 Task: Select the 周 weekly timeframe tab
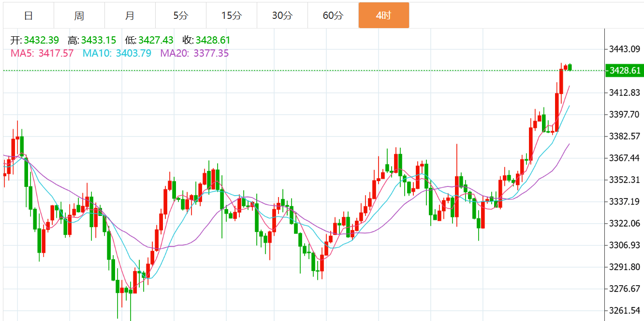(79, 15)
